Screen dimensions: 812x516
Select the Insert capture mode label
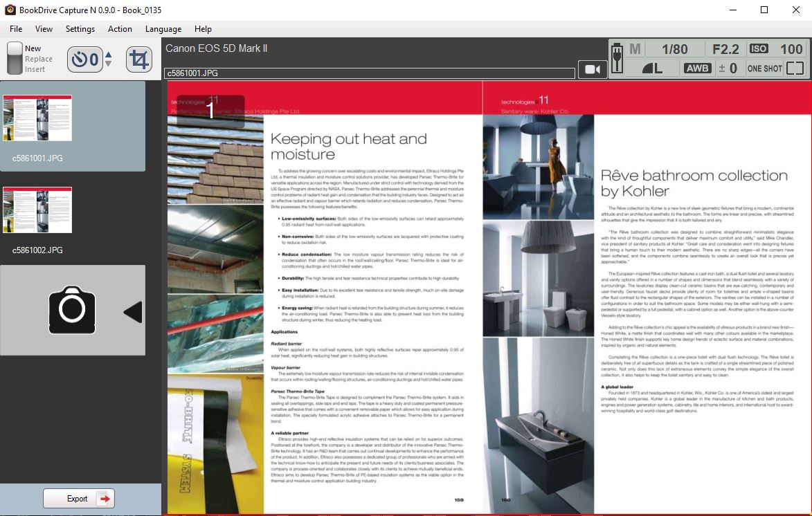tap(35, 69)
